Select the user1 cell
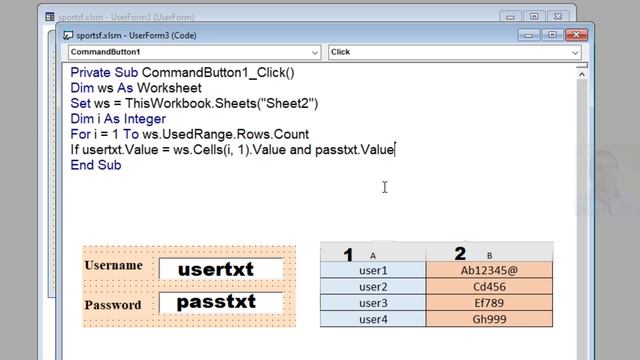This screenshot has height=360, width=640. tap(373, 270)
